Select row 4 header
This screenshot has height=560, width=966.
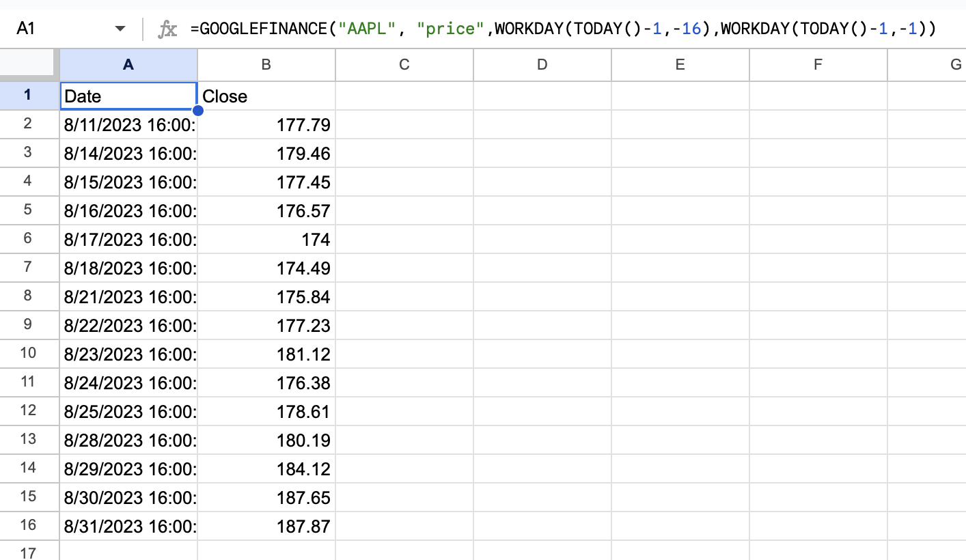click(29, 182)
